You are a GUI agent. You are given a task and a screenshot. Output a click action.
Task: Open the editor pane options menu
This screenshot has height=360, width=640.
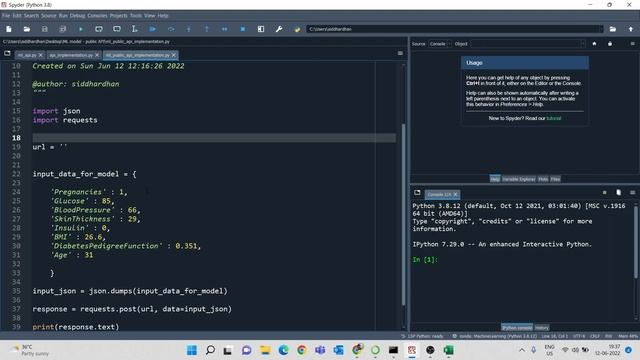400,53
